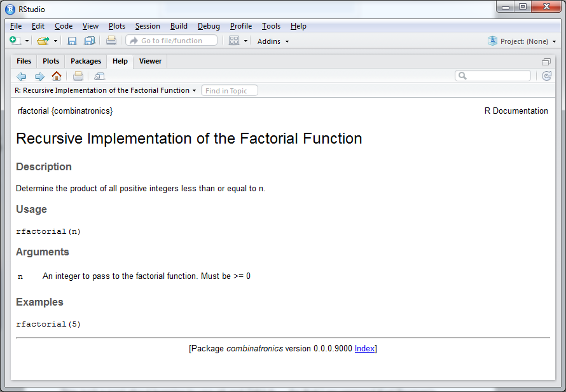
Task: Refresh the help topic
Action: pos(546,76)
